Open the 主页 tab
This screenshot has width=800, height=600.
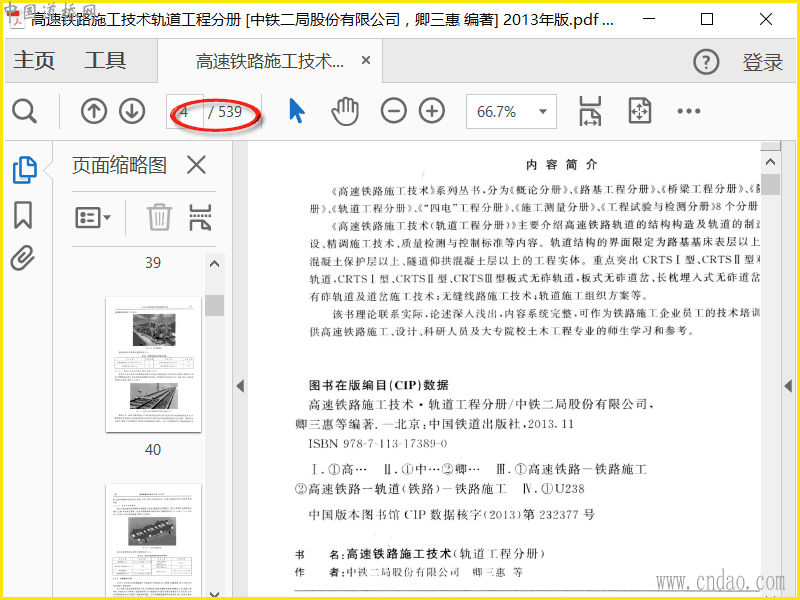tap(34, 61)
